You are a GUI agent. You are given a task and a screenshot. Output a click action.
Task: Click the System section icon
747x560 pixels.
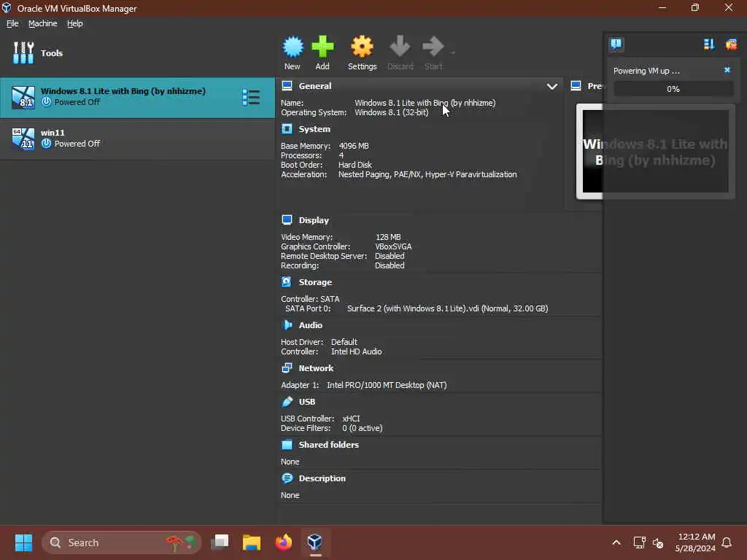pyautogui.click(x=287, y=129)
